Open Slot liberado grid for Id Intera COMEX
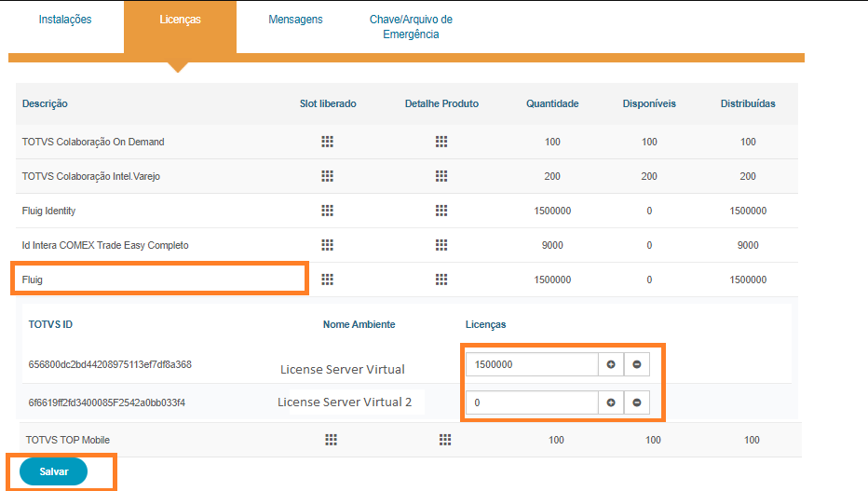 point(327,245)
